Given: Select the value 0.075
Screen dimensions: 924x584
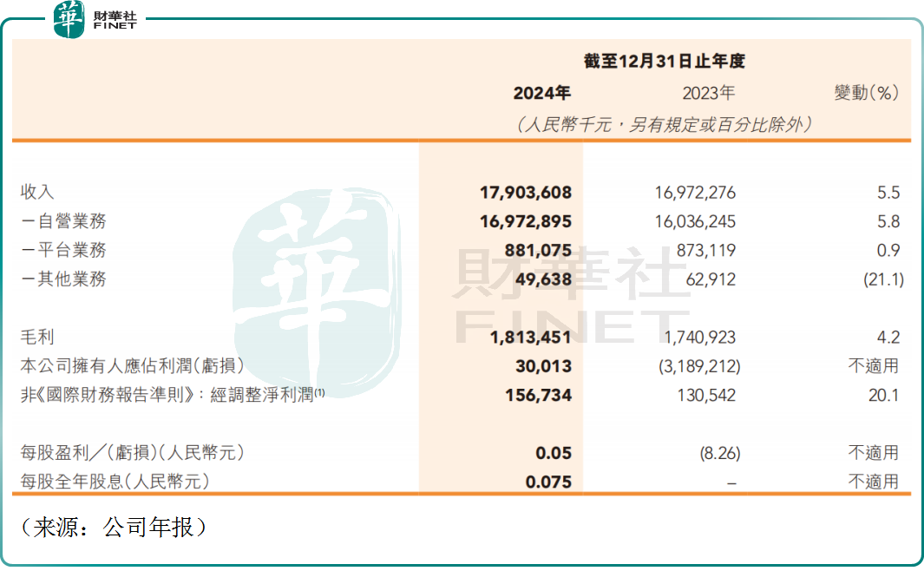Looking at the screenshot, I should tap(548, 482).
